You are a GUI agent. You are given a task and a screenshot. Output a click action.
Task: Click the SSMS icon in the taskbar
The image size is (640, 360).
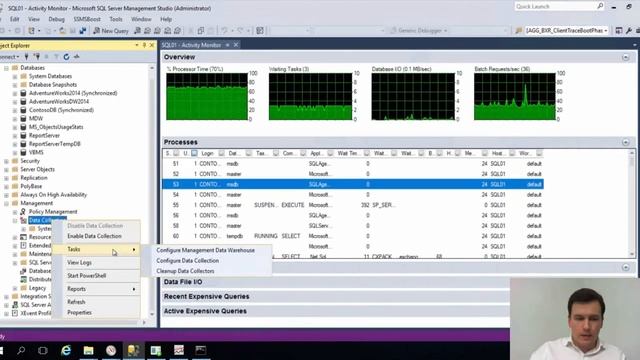(x=133, y=350)
